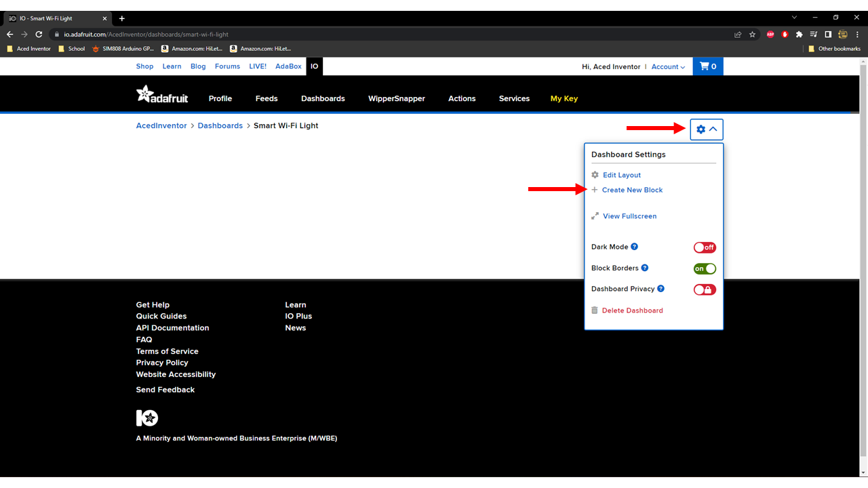Viewport: 868px width, 488px height.
Task: Click the Adafruit IO logo in footer
Action: click(147, 418)
